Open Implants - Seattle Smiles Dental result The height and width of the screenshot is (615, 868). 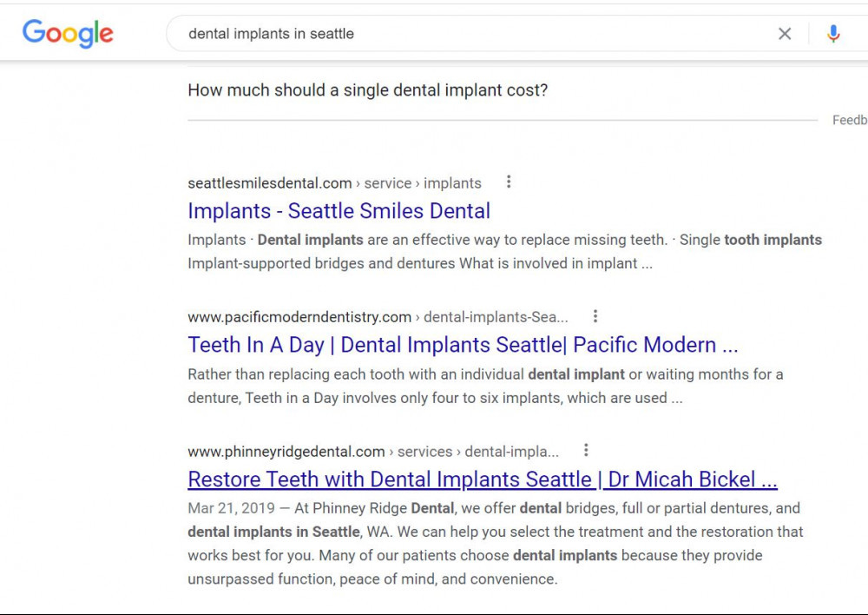pos(339,211)
